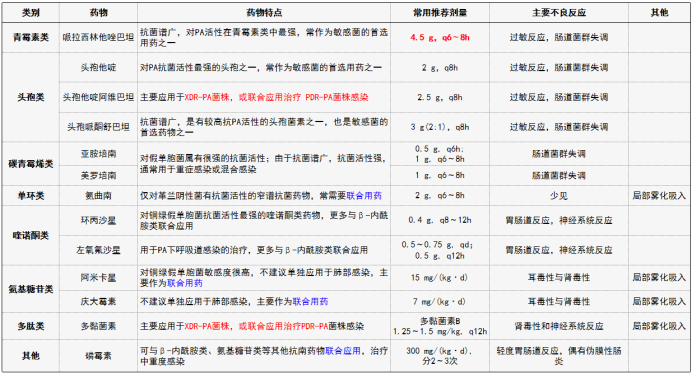Viewport: 692px width, 375px height.
Task: Click the 喹诺酮类 category cell
Action: tap(31, 236)
